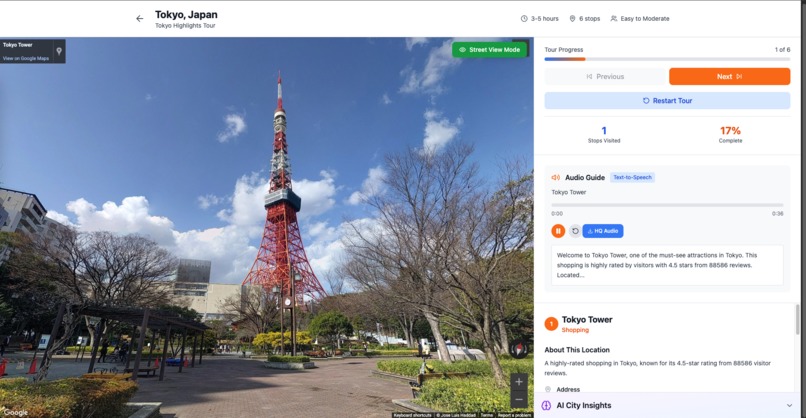Image resolution: width=806 pixels, height=418 pixels.
Task: Click the Tokyo Tower overlay title
Action: coord(17,45)
